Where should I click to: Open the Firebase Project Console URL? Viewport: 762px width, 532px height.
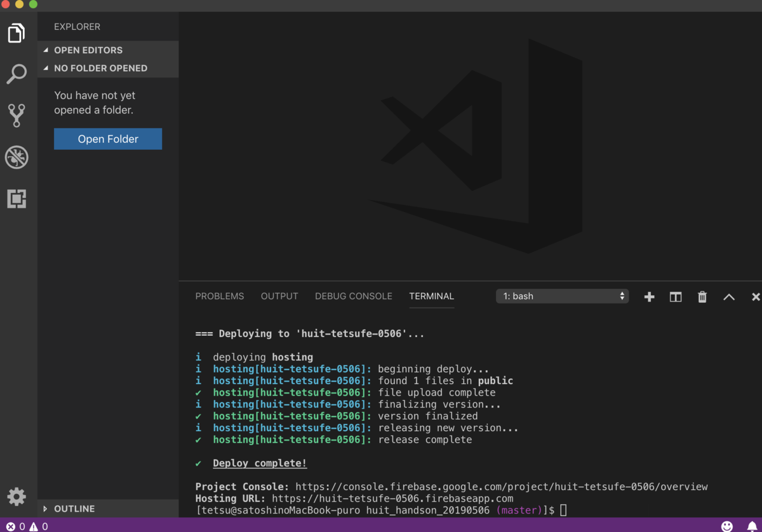[x=502, y=487]
